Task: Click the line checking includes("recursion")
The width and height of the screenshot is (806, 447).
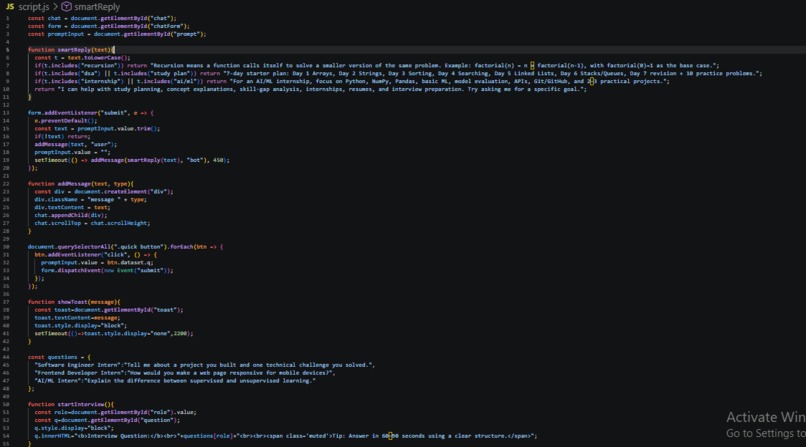Action: point(377,65)
